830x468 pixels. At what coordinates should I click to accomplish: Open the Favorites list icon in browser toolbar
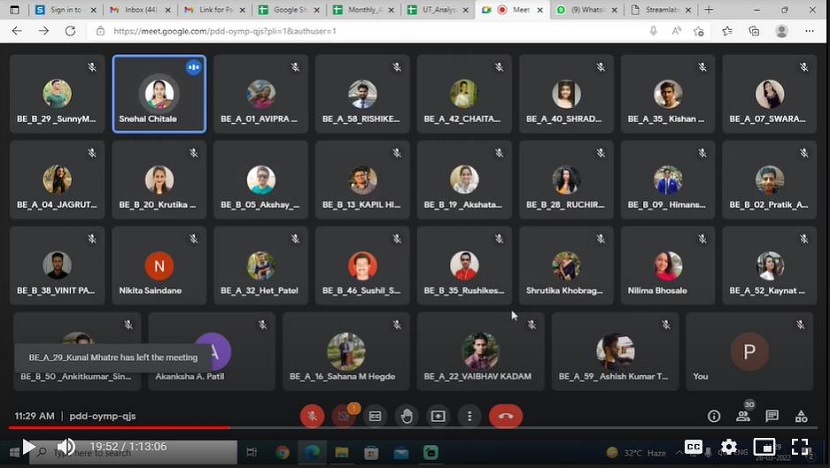(727, 31)
